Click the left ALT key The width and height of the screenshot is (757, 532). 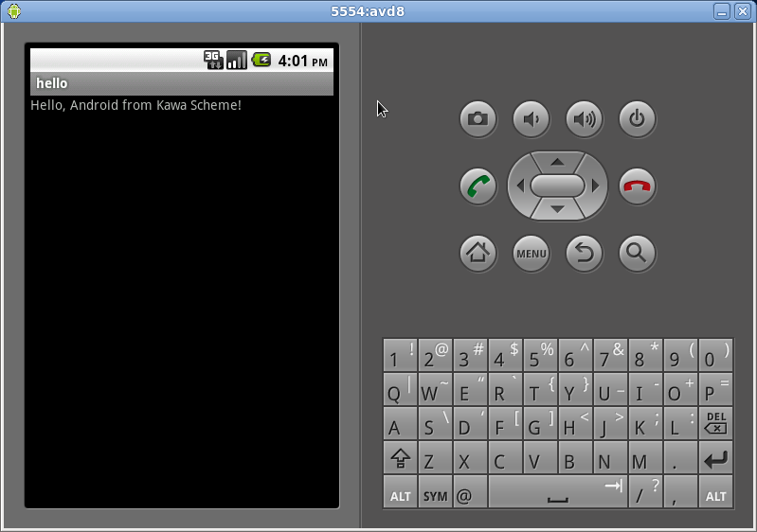pos(400,491)
